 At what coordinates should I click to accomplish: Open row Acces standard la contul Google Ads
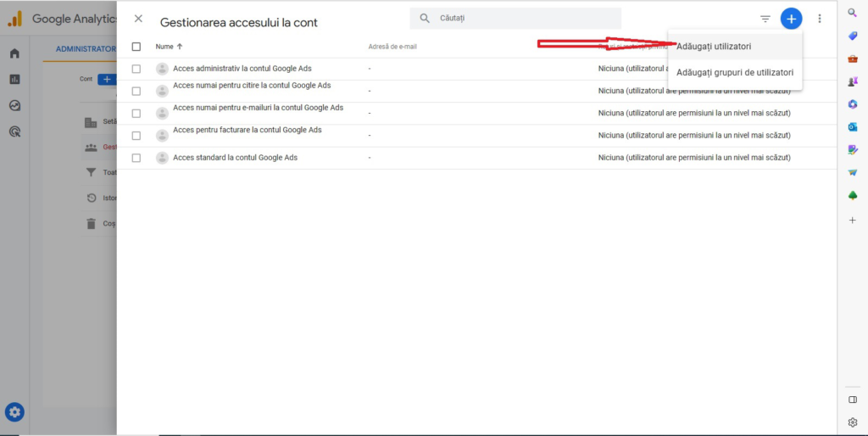coord(476,158)
